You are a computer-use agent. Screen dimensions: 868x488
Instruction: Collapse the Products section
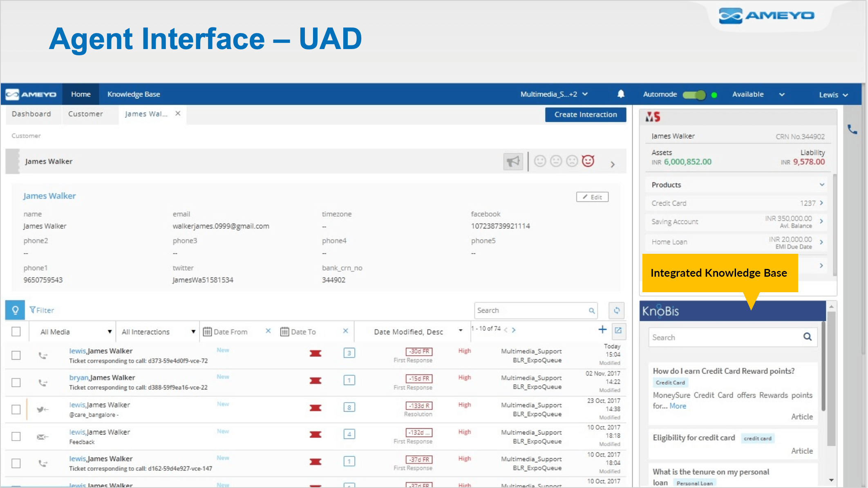pyautogui.click(x=822, y=185)
